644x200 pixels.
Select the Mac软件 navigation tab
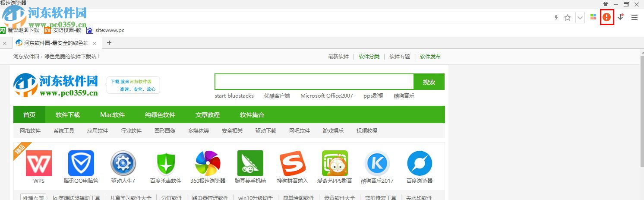tap(112, 115)
